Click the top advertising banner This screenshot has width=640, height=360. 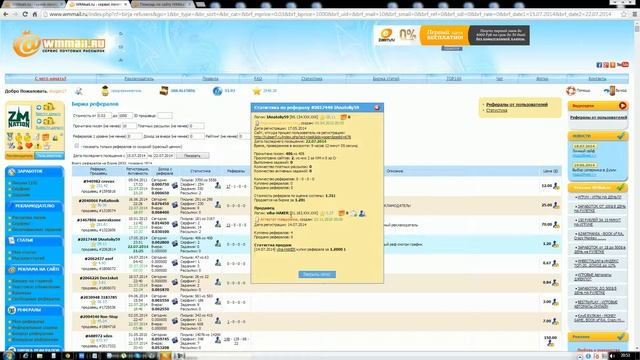click(x=451, y=35)
